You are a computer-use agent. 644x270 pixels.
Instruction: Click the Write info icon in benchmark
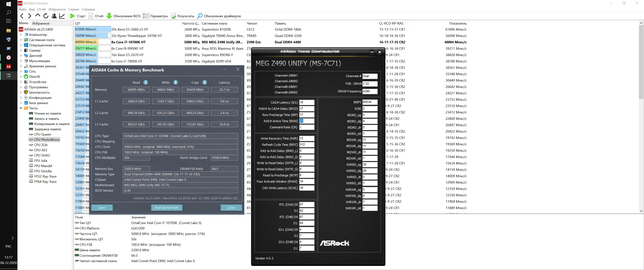(175, 82)
